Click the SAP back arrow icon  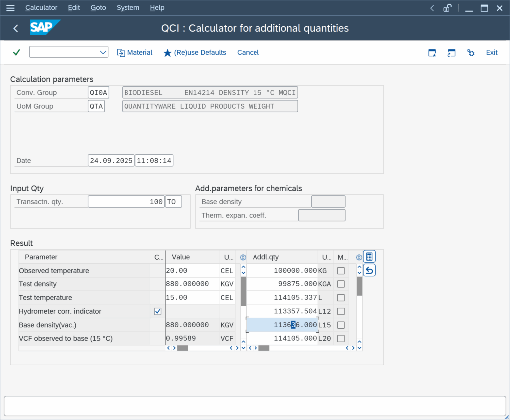coord(16,28)
